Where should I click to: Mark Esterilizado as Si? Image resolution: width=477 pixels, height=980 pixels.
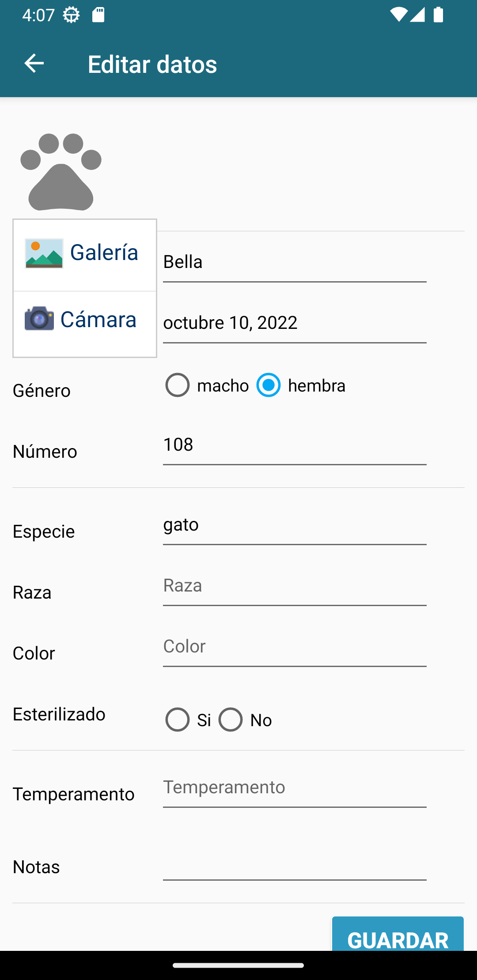coord(178,720)
